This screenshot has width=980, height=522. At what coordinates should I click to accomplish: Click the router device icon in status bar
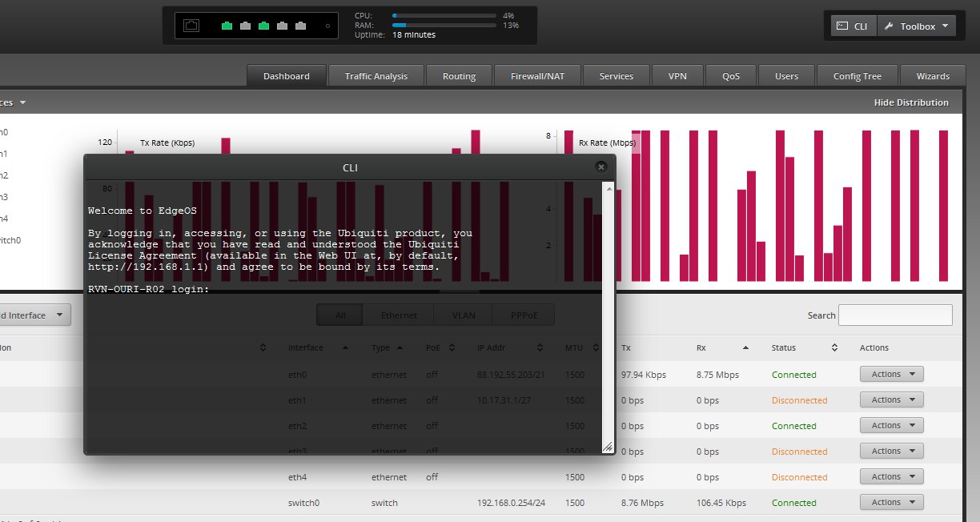pos(191,26)
